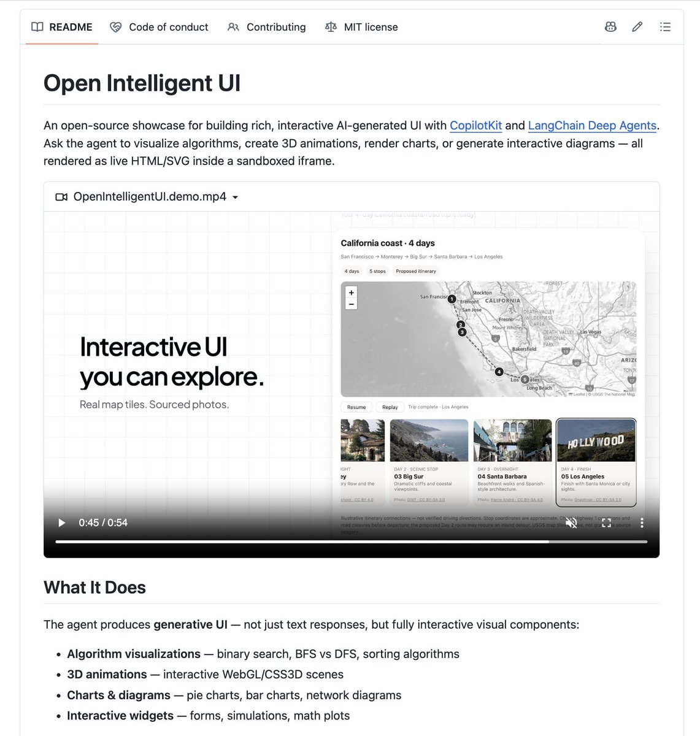Click the 4 days chip
Viewport: 700px width, 736px height.
click(352, 271)
